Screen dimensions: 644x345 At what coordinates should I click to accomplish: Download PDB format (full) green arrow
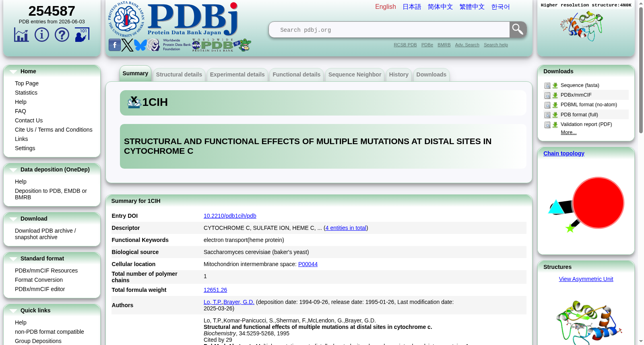point(555,115)
